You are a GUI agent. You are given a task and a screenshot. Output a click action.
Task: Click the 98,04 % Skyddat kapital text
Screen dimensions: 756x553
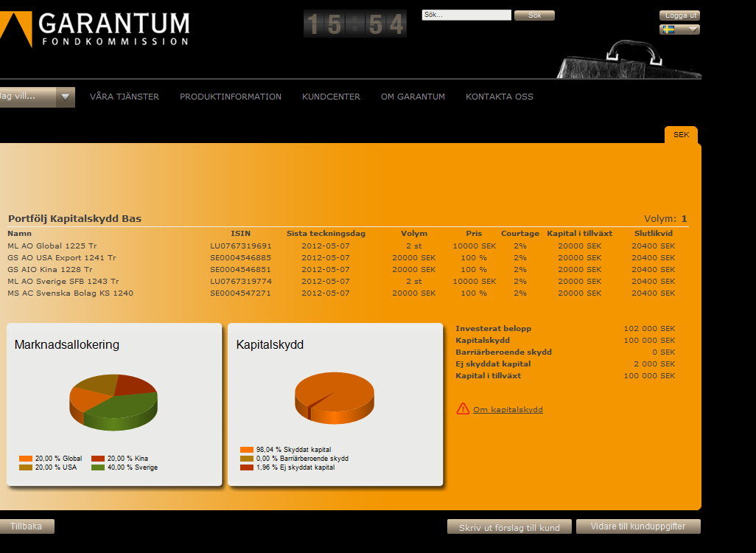(293, 450)
